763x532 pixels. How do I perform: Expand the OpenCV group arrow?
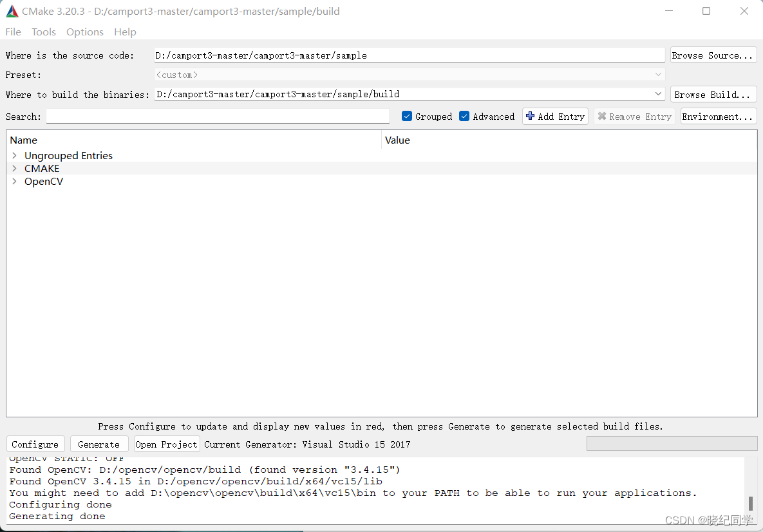(15, 182)
